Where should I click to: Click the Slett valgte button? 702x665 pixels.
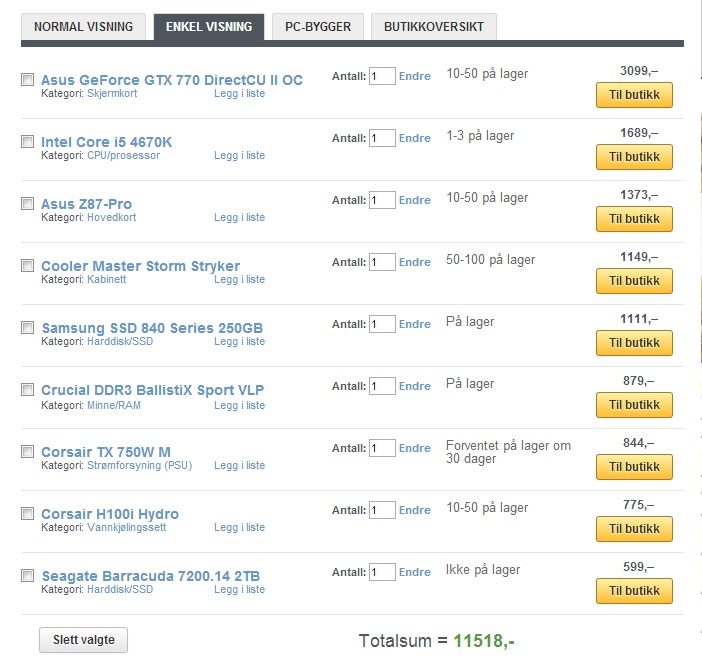point(83,640)
